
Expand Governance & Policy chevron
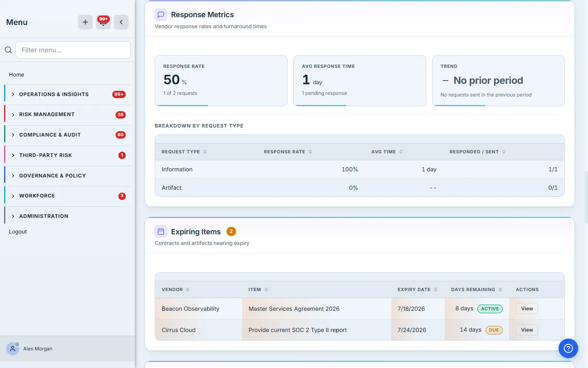(13, 176)
